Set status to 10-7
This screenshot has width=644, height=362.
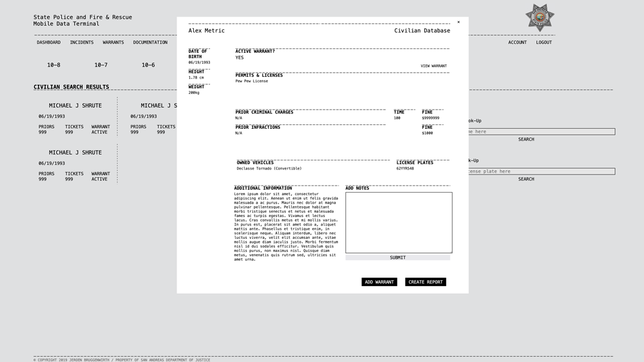(101, 65)
